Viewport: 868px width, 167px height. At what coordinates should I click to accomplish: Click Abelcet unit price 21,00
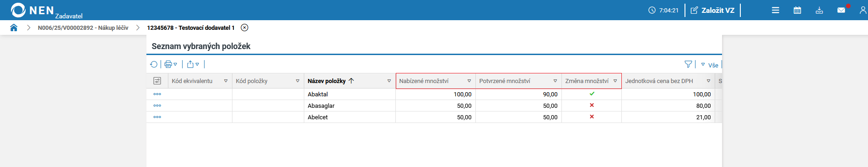coord(704,117)
